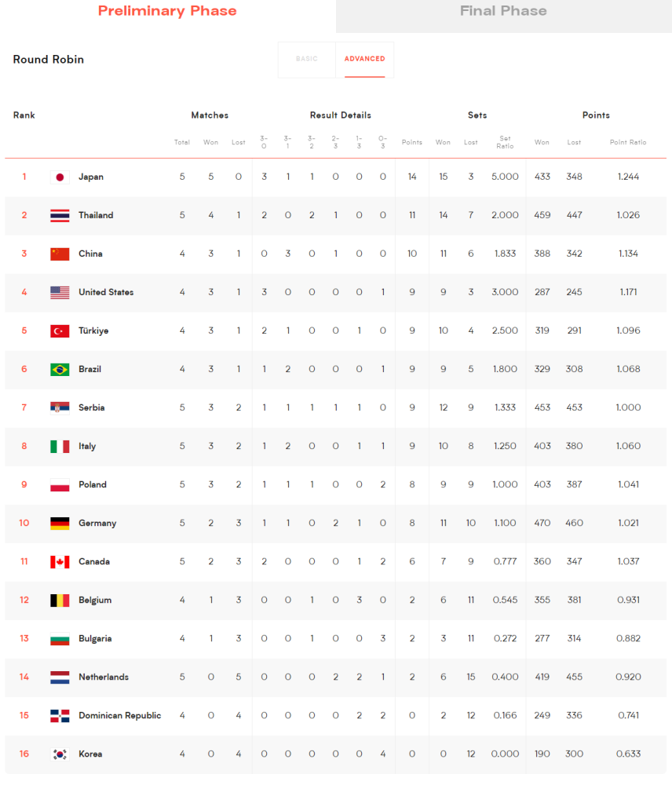Select the Preliminary Phase tab

[x=167, y=11]
